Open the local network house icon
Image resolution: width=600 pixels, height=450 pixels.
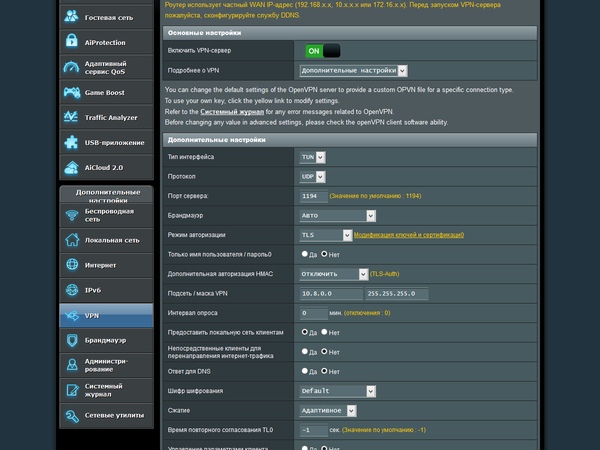72,240
